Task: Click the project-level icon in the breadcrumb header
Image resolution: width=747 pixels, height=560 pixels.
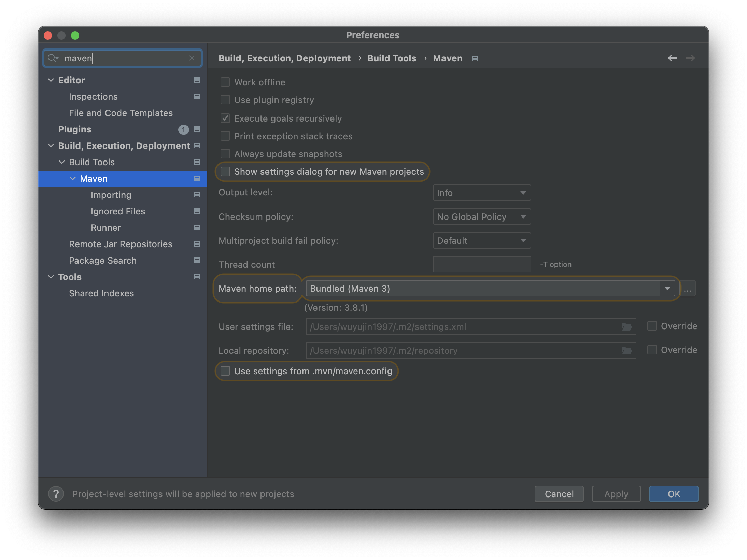Action: click(475, 59)
